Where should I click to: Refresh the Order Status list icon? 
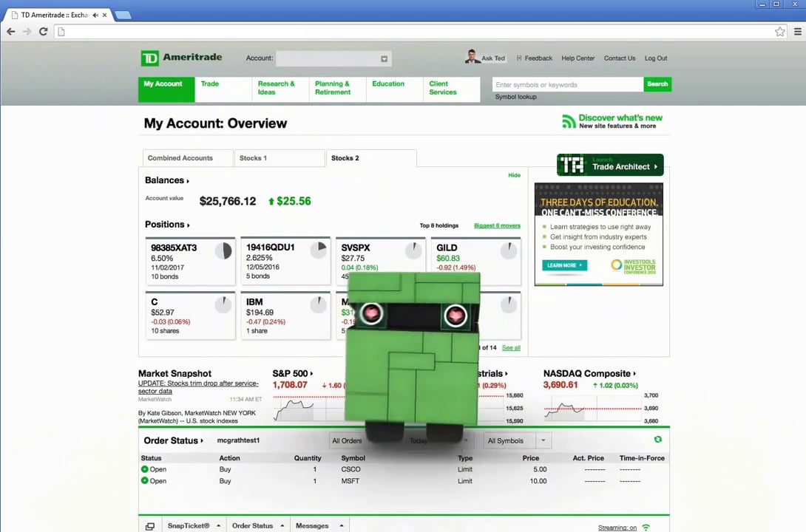pos(657,440)
